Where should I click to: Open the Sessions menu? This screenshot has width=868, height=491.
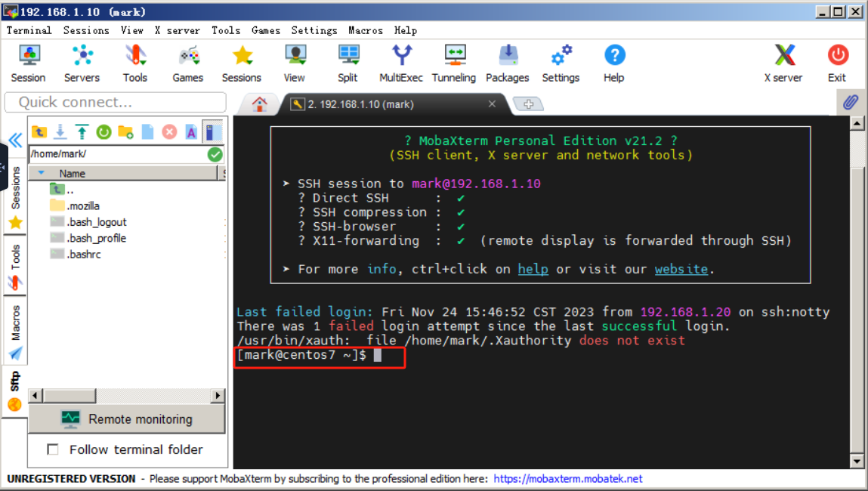[x=86, y=30]
